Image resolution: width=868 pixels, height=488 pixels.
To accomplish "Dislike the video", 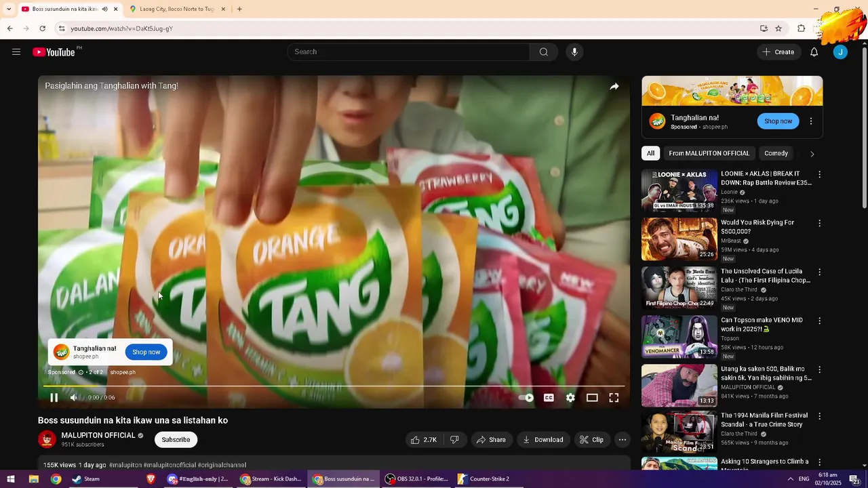I will coord(454,440).
